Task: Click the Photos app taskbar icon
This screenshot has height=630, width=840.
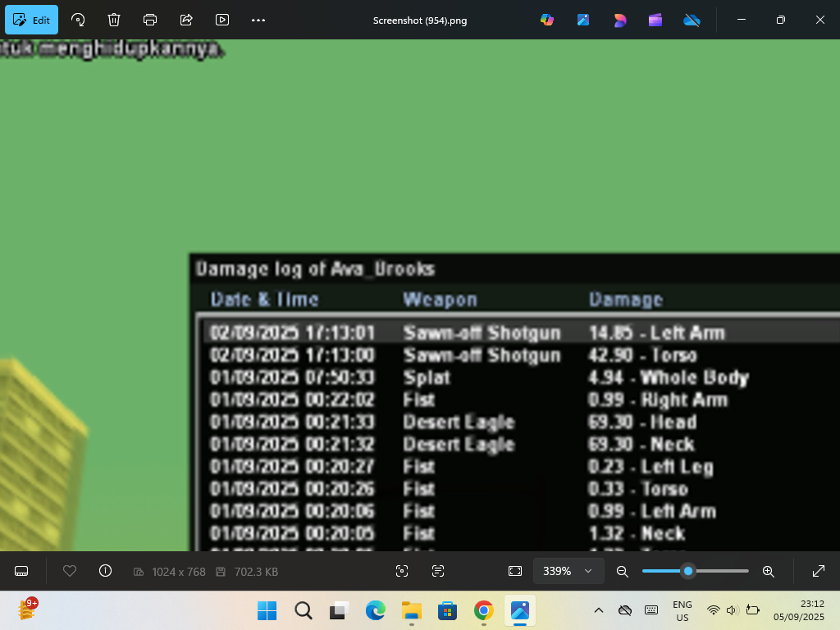Action: click(x=519, y=610)
